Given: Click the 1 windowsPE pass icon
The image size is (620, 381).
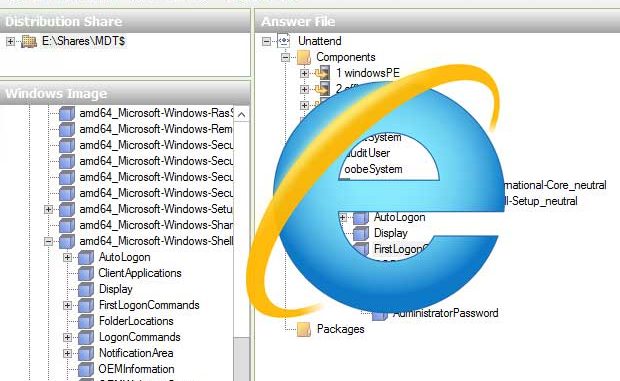Looking at the screenshot, I should click(x=323, y=73).
